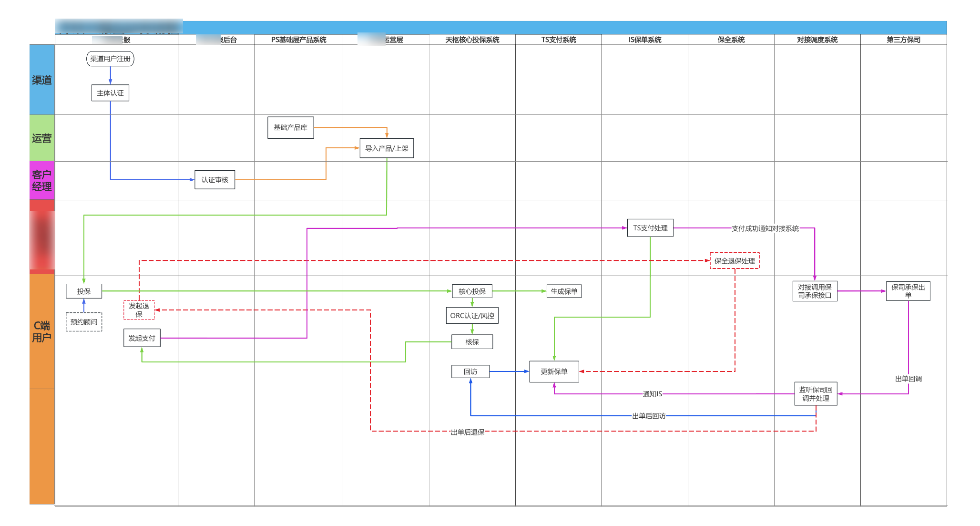980x526 pixels.
Task: Select the 支付成功通知对接系统 connector label
Action: [x=766, y=228]
